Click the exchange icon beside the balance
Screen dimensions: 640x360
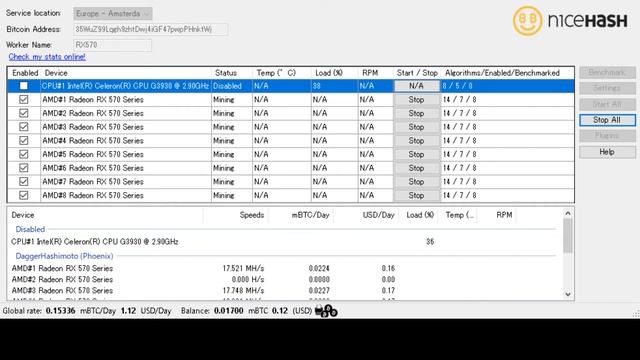[326, 311]
